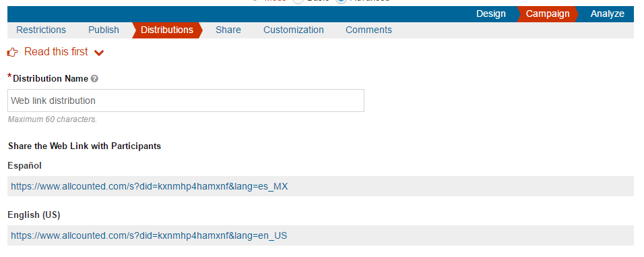The image size is (644, 257).
Task: Select the partially visible Basic mode radio button
Action: (x=298, y=1)
